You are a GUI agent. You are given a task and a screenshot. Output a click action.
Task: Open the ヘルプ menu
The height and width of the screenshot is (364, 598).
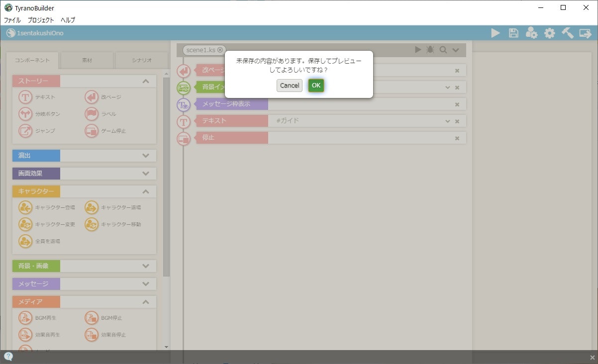tap(68, 20)
